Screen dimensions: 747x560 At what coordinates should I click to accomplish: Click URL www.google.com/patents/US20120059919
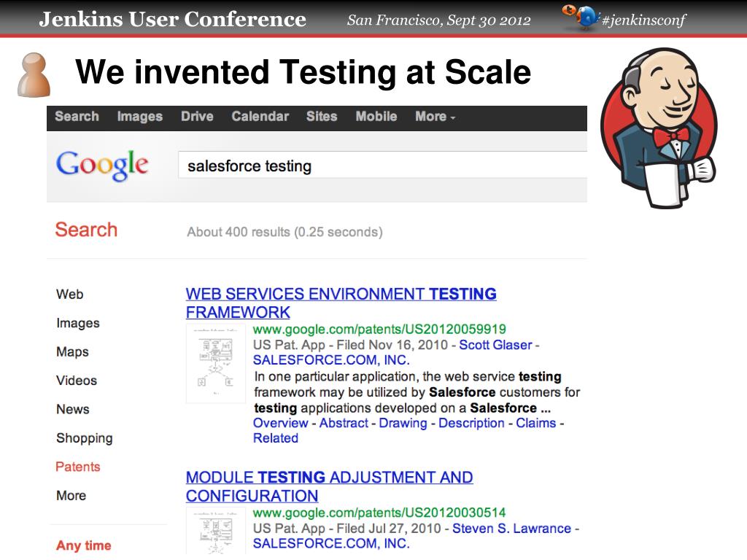coord(379,329)
